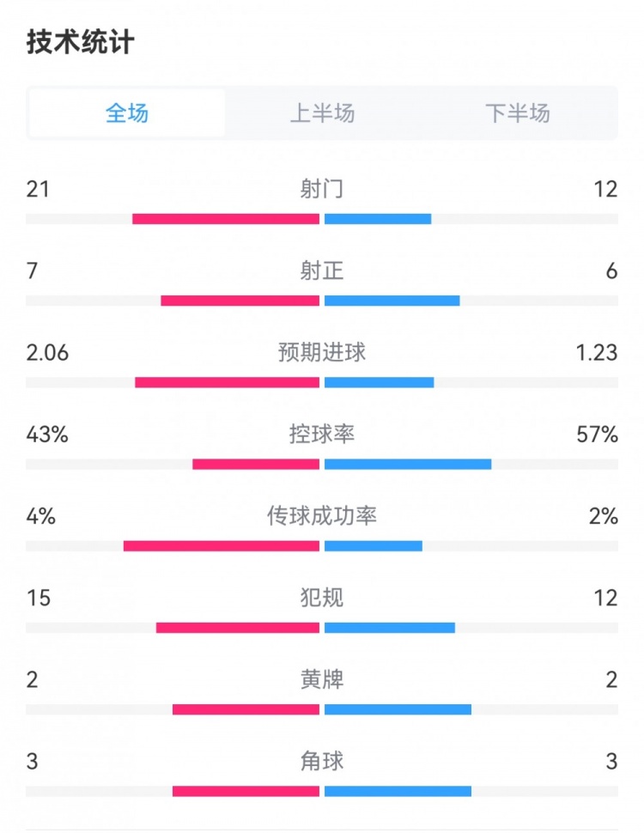Click the left-side 21 shots value
This screenshot has height=833, width=644.
coord(38,189)
